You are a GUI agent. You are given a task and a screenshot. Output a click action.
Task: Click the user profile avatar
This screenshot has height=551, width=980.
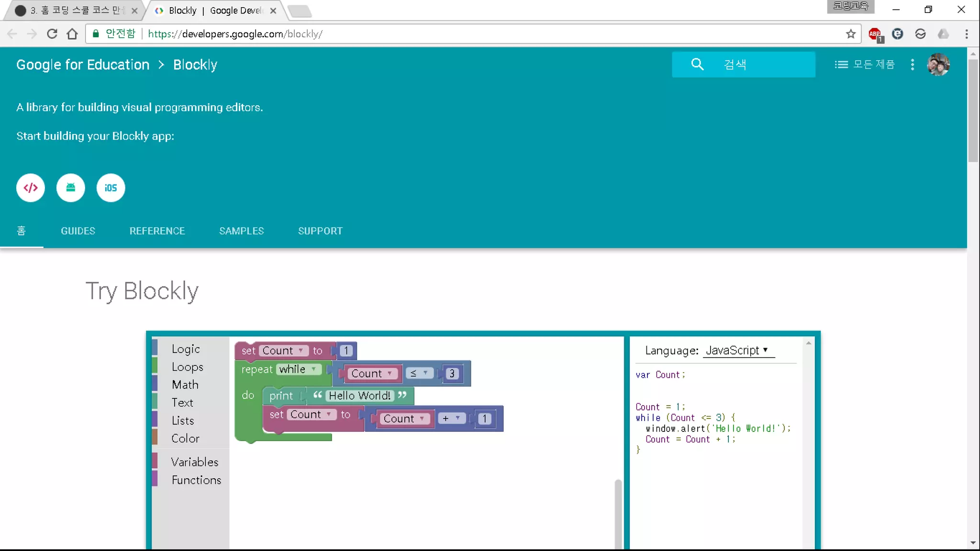[x=938, y=65]
